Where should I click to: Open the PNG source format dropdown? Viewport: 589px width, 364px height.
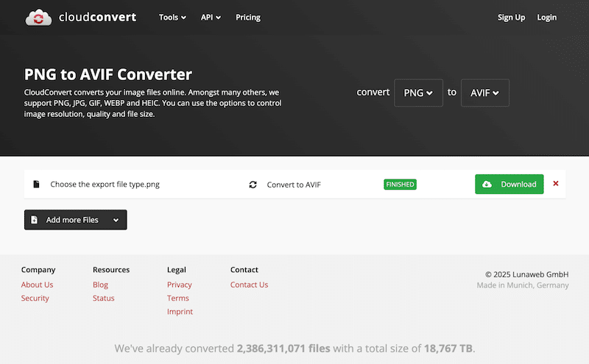(x=418, y=93)
